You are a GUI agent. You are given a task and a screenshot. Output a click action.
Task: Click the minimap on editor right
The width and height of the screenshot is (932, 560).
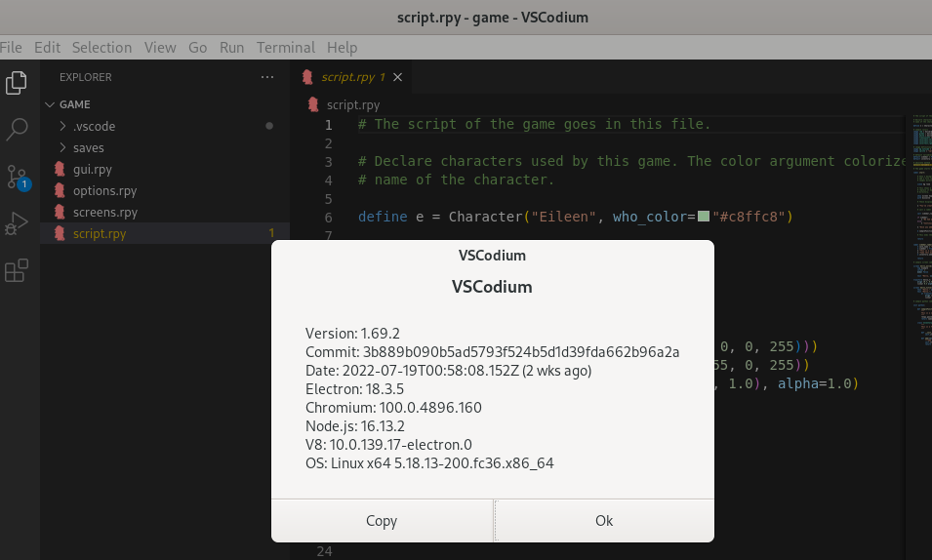(922, 232)
